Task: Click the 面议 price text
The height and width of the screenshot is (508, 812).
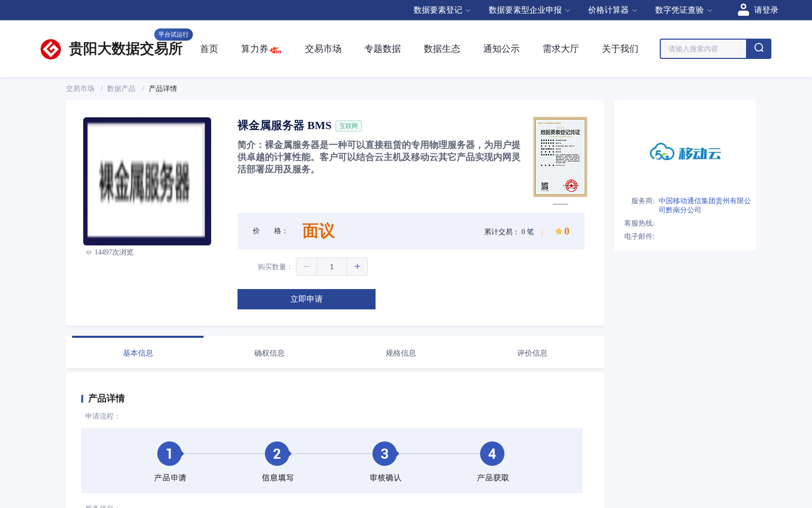Action: [x=319, y=231]
